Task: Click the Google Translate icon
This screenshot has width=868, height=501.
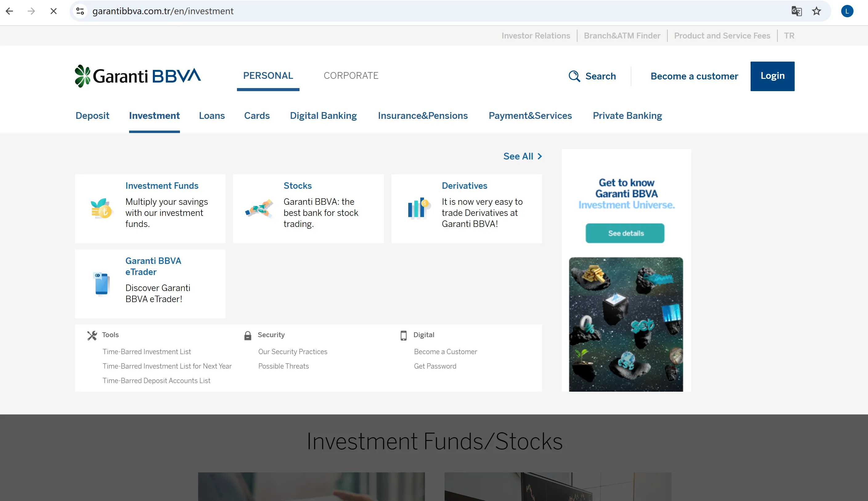Action: pyautogui.click(x=797, y=11)
